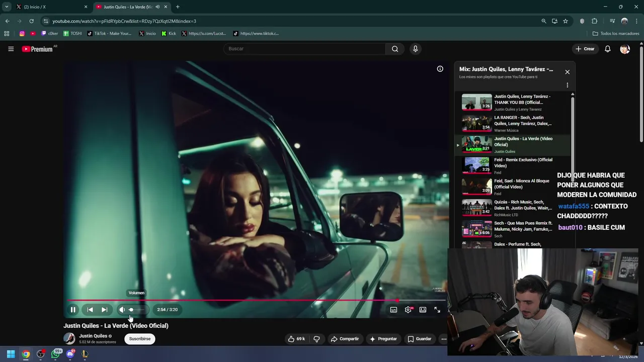The image size is (644, 362).
Task: Click current item Justin Quiles - La Verde
Action: [x=513, y=145]
